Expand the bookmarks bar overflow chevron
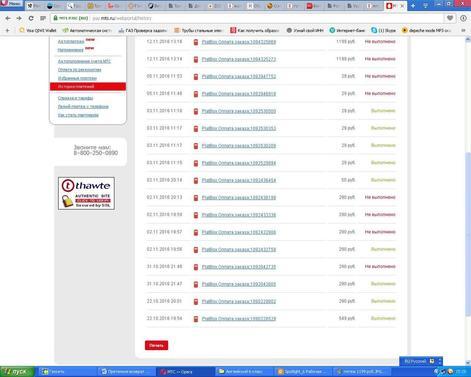The image size is (471, 377). 463,30
